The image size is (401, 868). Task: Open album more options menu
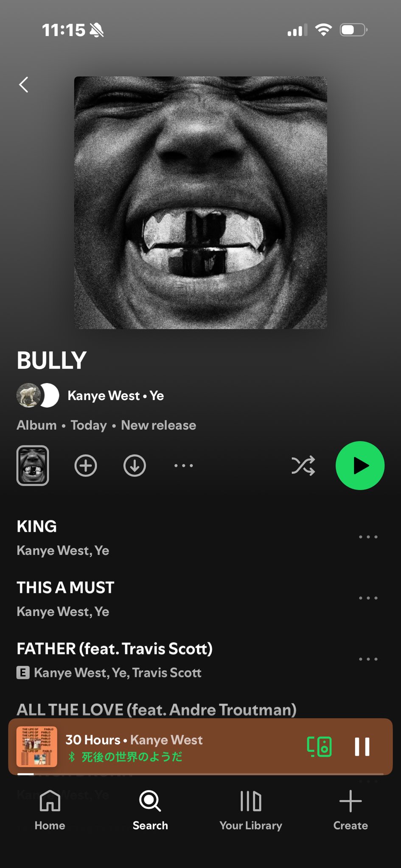click(183, 466)
